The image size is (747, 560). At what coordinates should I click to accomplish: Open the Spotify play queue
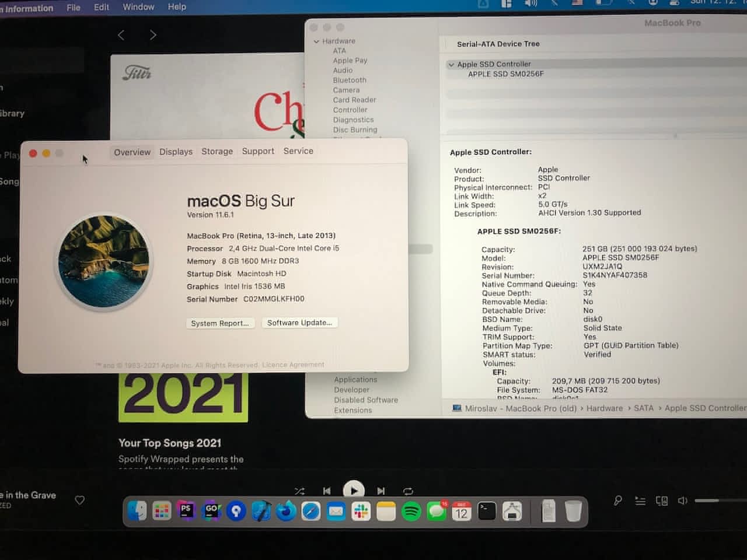[x=640, y=501]
